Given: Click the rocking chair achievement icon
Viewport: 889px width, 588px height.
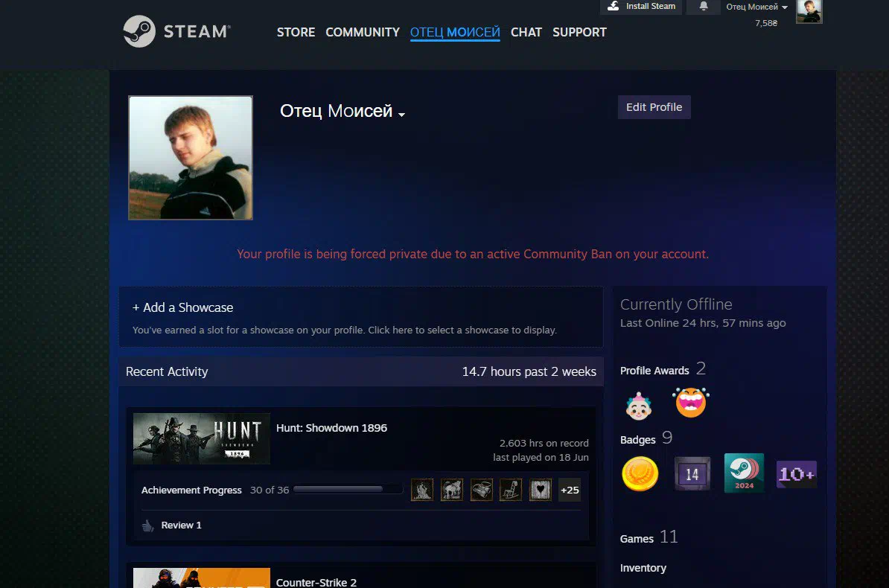Looking at the screenshot, I should tap(511, 490).
